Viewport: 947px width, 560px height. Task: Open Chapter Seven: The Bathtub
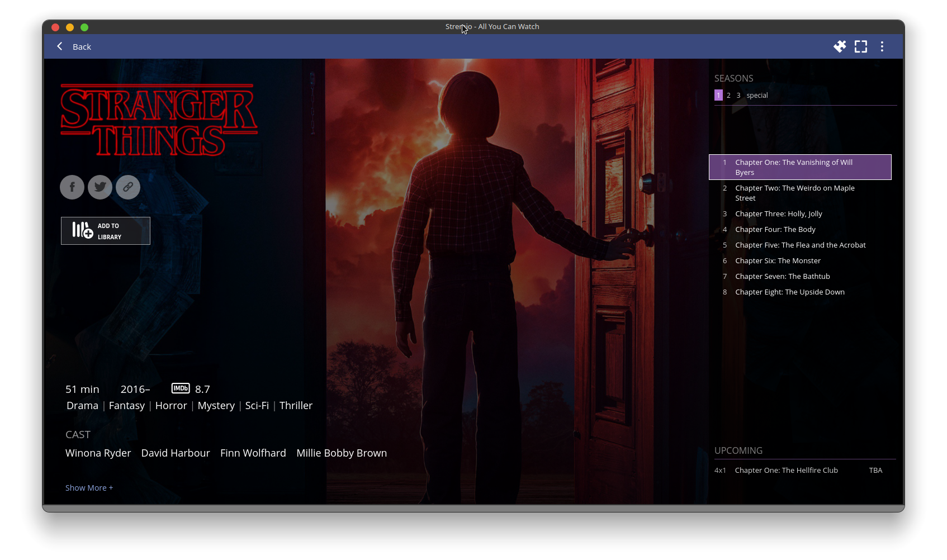pyautogui.click(x=800, y=276)
